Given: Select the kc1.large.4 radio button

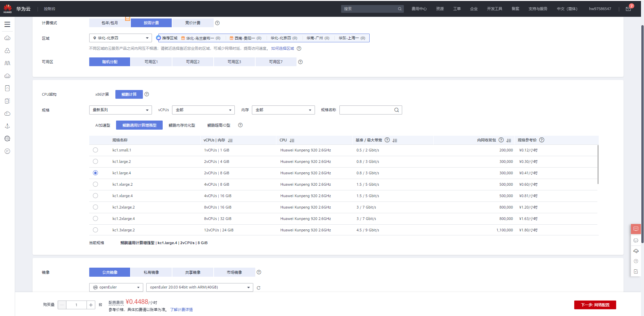Looking at the screenshot, I should [96, 173].
